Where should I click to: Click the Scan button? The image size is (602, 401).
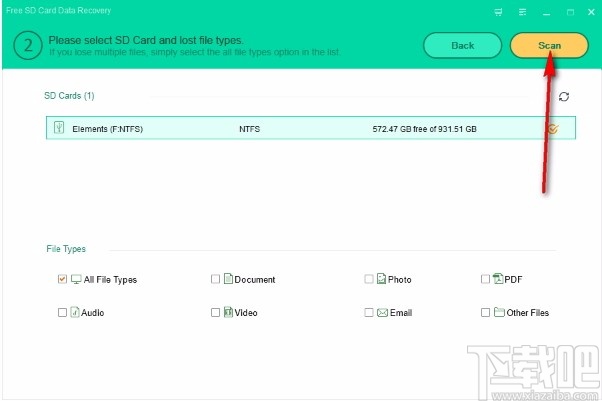(549, 45)
